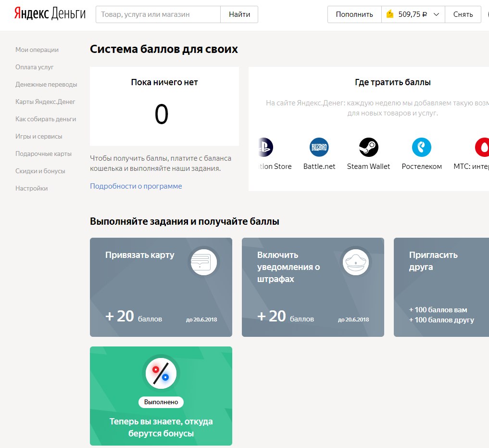Viewport: 489px width, 448px height.
Task: Click the PlayStation Store logo icon
Action: tap(266, 147)
